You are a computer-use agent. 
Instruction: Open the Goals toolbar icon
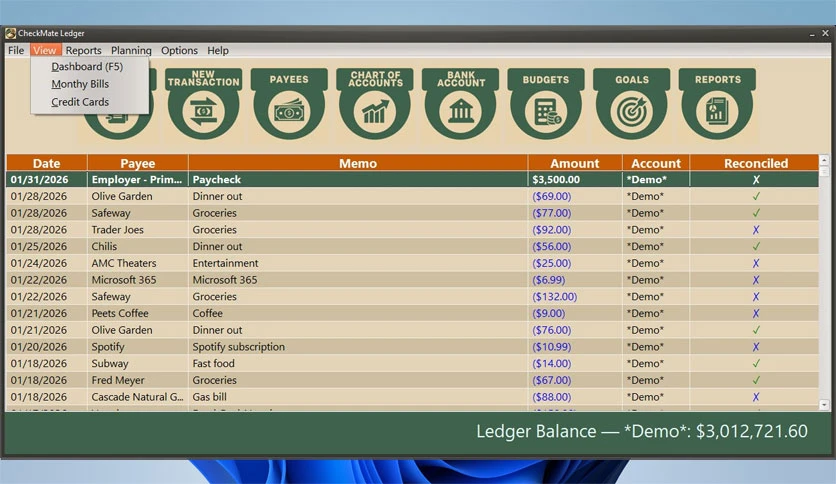point(632,104)
